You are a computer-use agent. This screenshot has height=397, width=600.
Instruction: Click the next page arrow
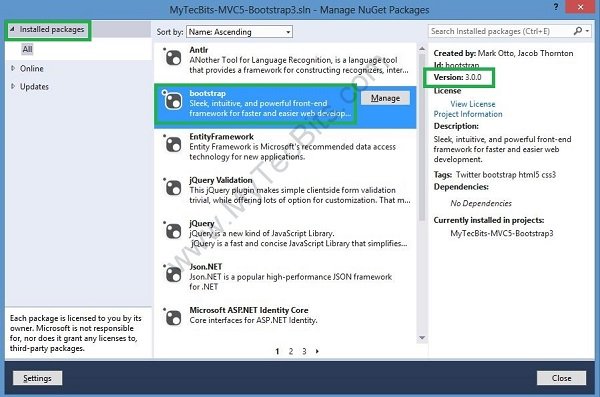pyautogui.click(x=317, y=351)
